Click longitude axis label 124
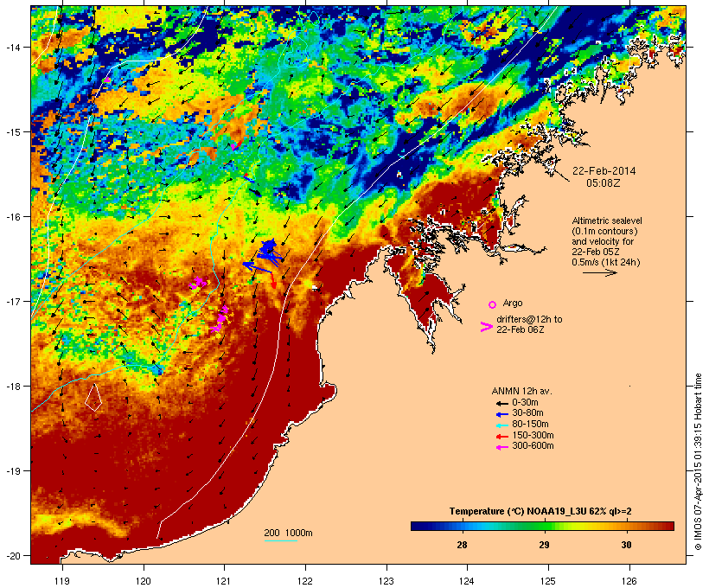Image resolution: width=709 pixels, height=588 pixels. pos(467,581)
